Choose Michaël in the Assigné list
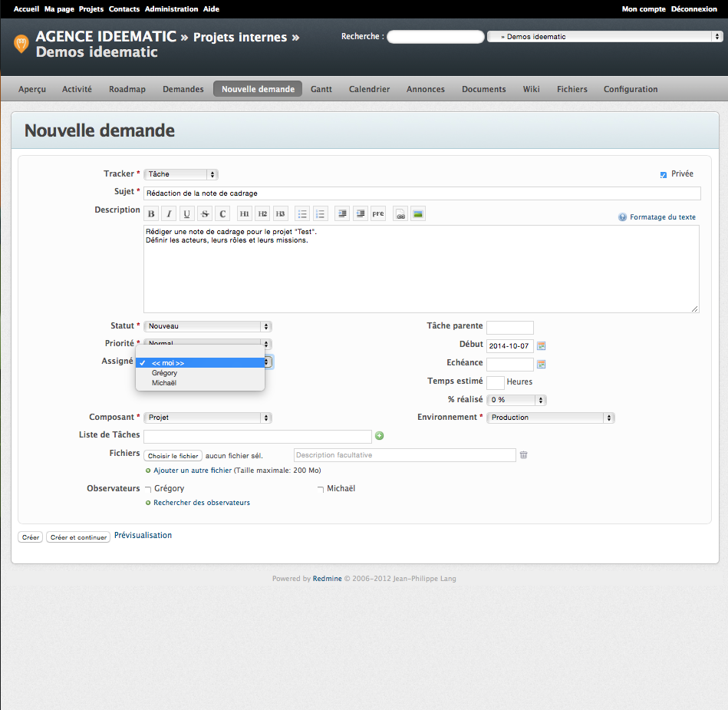 click(x=200, y=383)
